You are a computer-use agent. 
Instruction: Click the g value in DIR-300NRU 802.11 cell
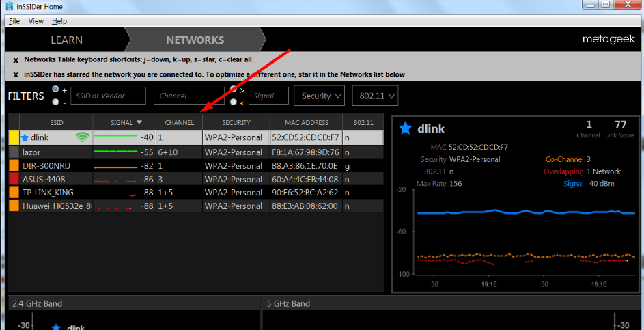pyautogui.click(x=348, y=167)
